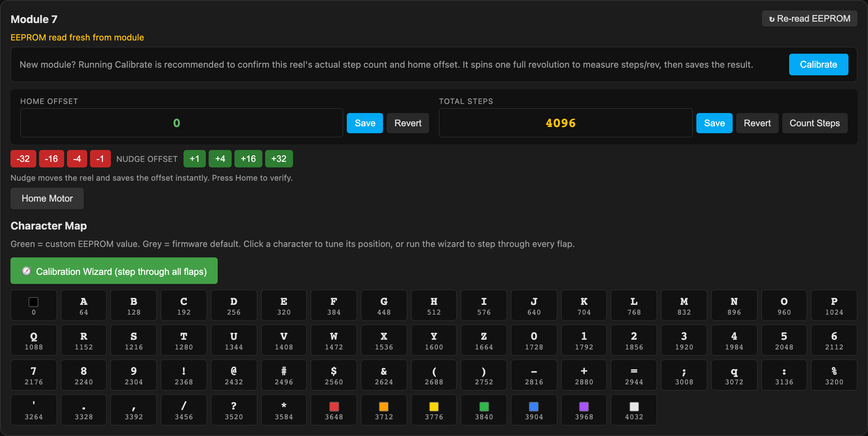Select the & symbol tile at 2624
The image size is (868, 436).
tap(384, 375)
